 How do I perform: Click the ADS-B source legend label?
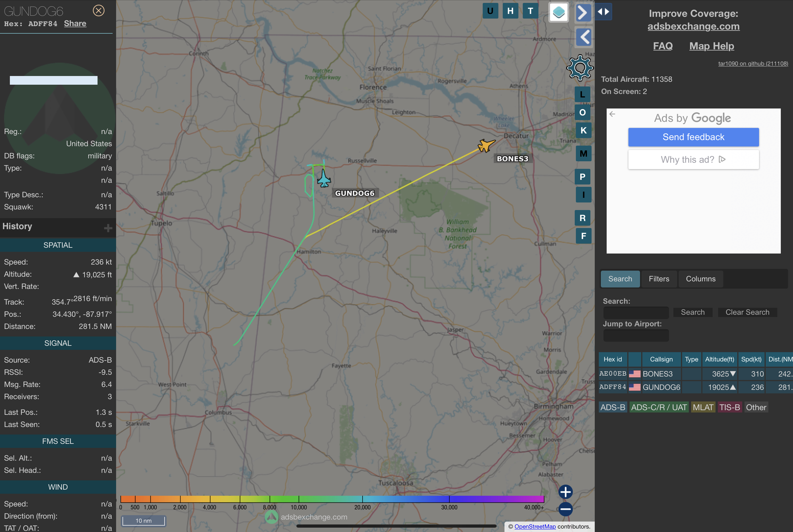[x=613, y=407]
